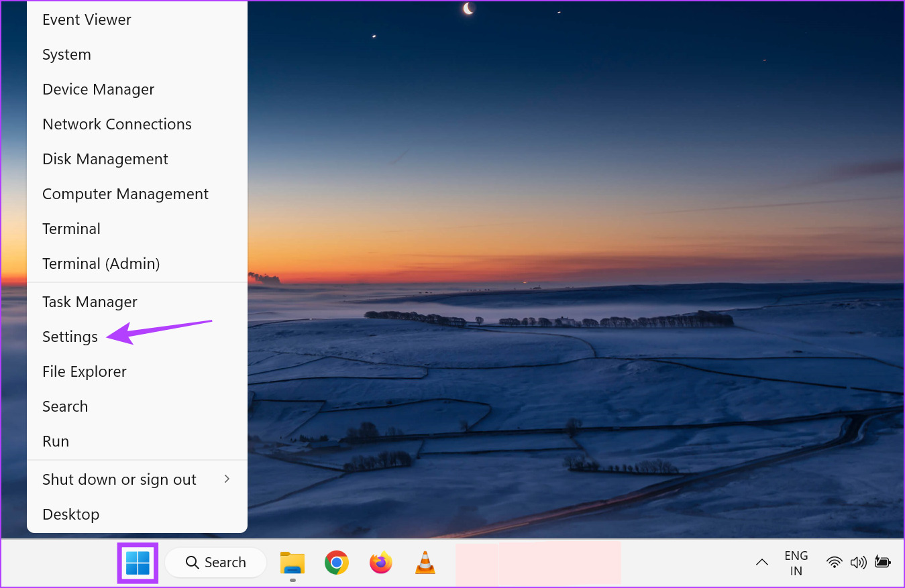This screenshot has width=905, height=588.
Task: Open Terminal from the menu
Action: [137, 229]
